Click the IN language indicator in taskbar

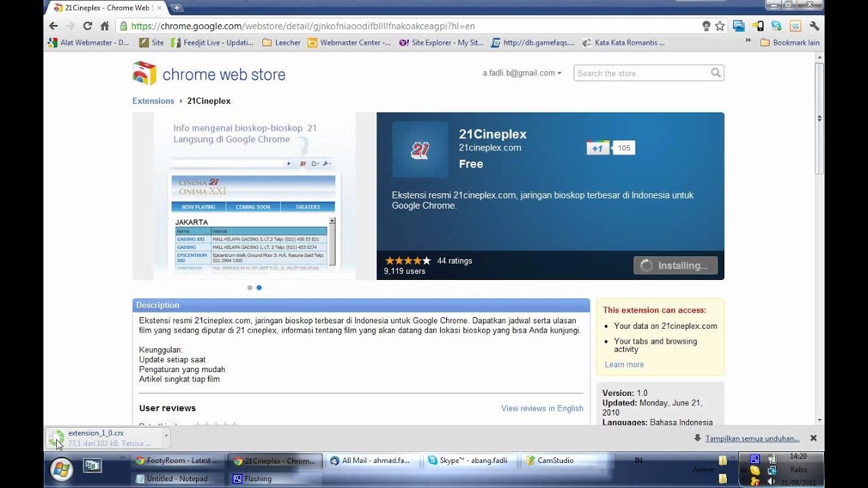(x=638, y=460)
